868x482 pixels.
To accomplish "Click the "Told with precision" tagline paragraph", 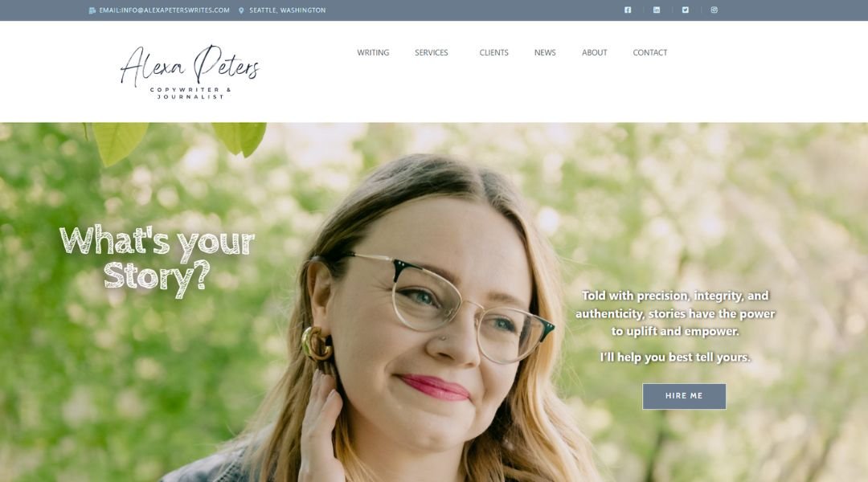I will coord(675,313).
